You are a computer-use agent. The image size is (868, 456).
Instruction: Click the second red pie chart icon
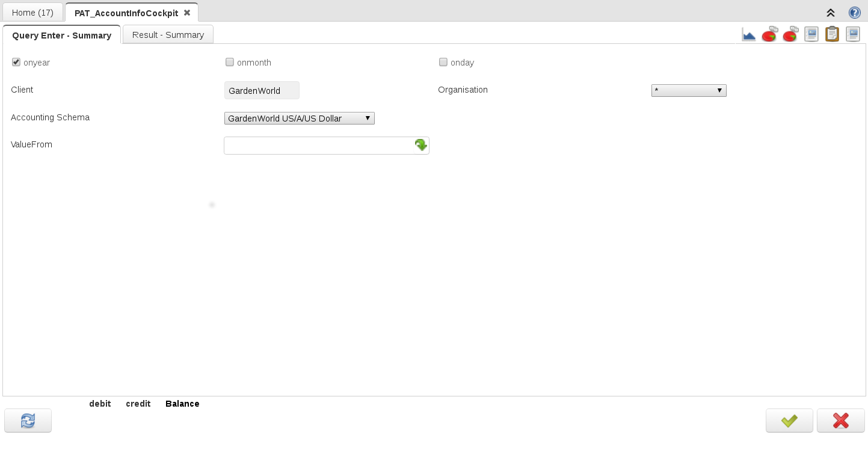(790, 35)
